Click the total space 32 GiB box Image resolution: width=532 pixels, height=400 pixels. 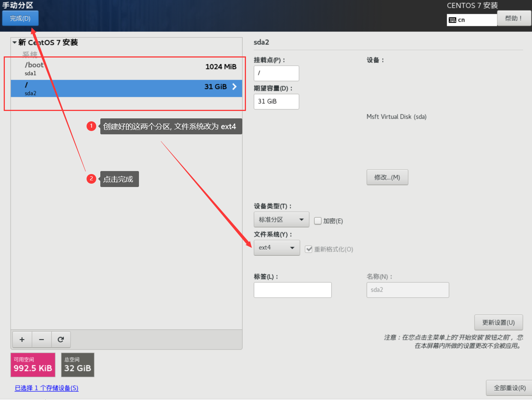(78, 365)
